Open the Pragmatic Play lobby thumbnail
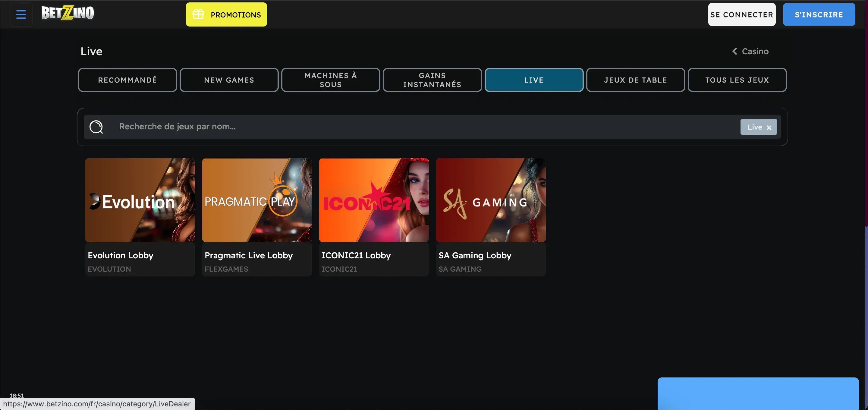Viewport: 868px width, 410px height. click(257, 200)
